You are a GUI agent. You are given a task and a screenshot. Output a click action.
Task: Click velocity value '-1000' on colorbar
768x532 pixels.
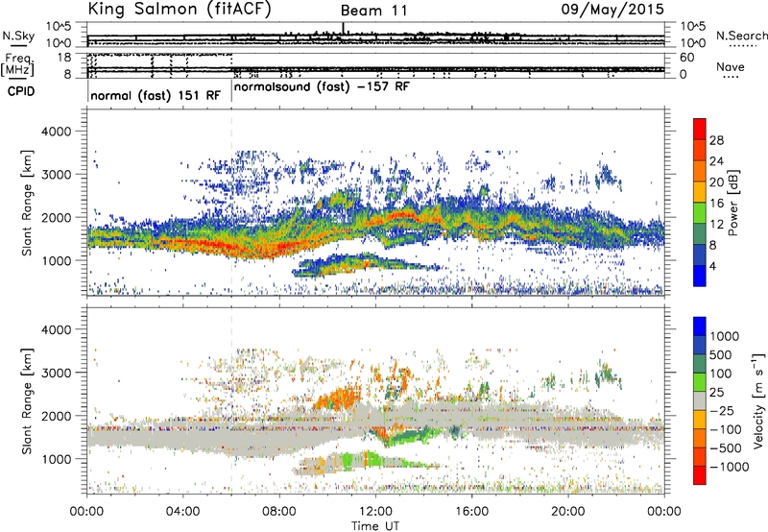729,467
